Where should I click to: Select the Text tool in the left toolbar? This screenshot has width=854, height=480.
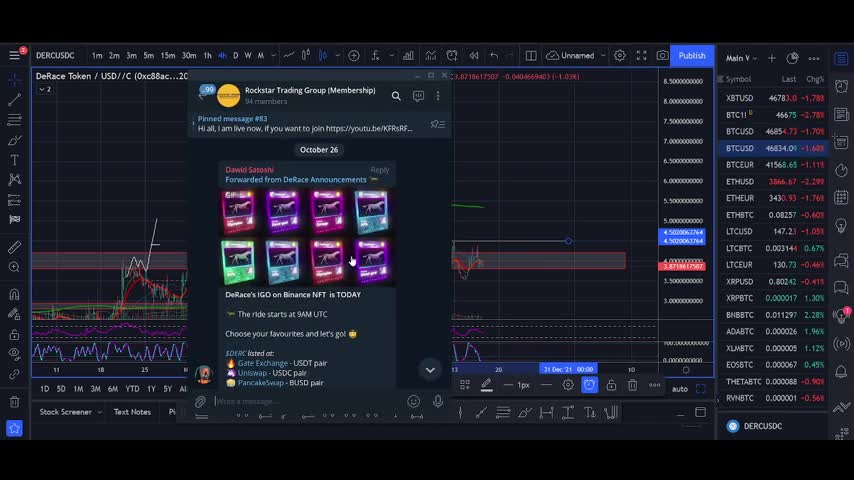tap(14, 160)
